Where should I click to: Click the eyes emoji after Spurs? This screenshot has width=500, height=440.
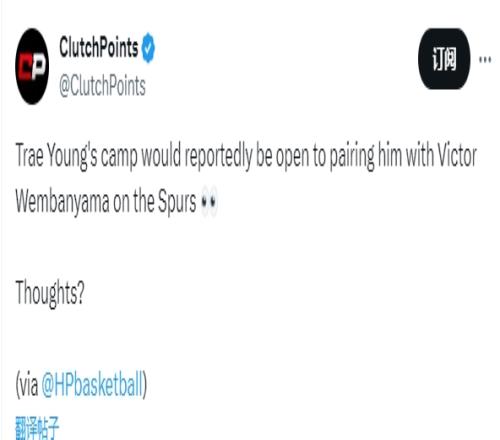209,201
